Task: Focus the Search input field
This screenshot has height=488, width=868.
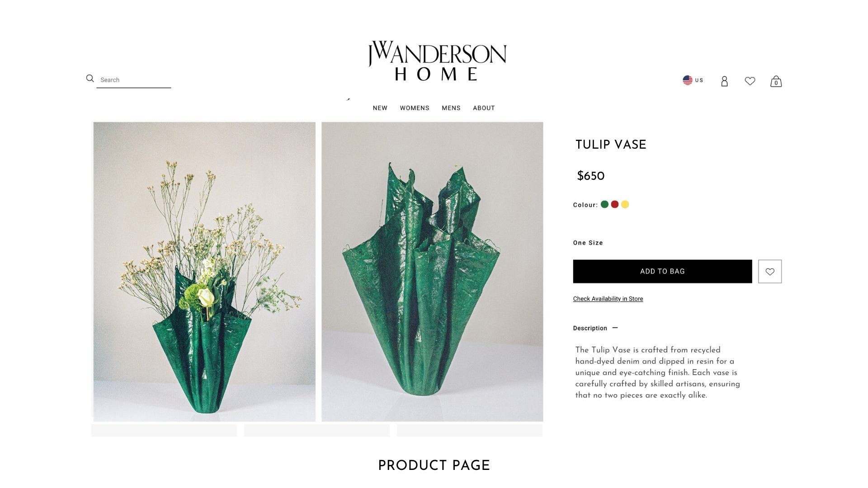Action: (x=134, y=80)
